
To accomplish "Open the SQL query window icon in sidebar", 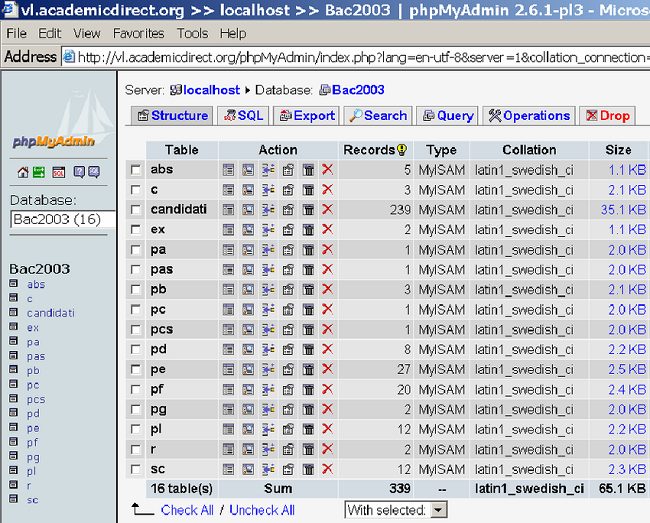I will pyautogui.click(x=58, y=172).
